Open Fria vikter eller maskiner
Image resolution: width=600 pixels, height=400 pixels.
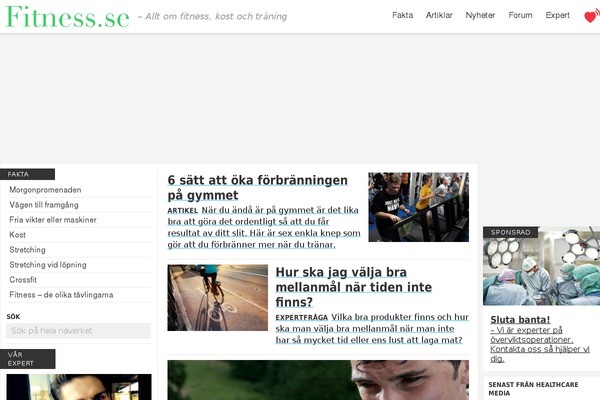(x=53, y=220)
